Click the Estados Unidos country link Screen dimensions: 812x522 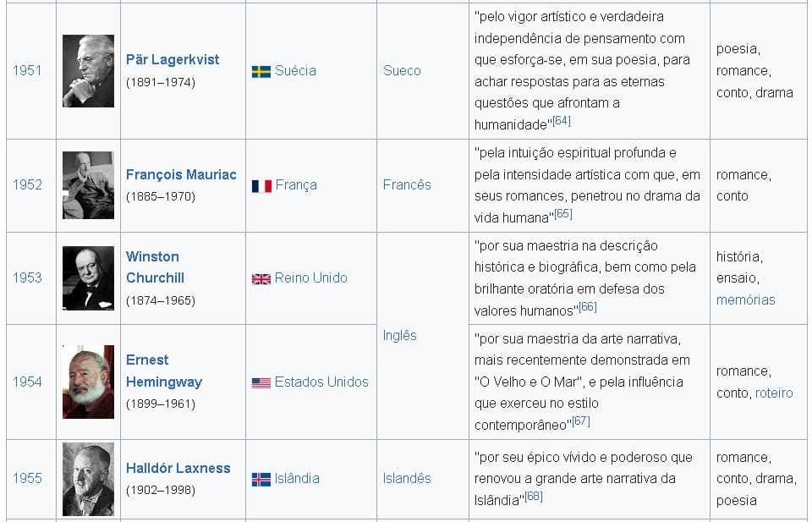point(321,382)
